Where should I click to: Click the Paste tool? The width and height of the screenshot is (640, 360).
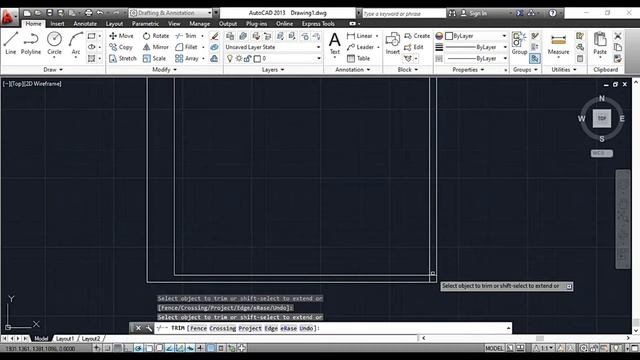[x=600, y=44]
